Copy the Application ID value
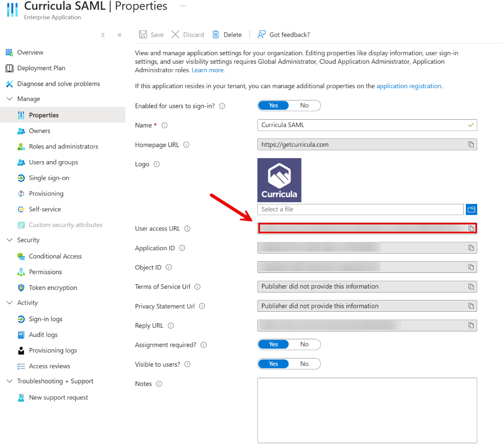The height and width of the screenshot is (448, 503). point(471,248)
